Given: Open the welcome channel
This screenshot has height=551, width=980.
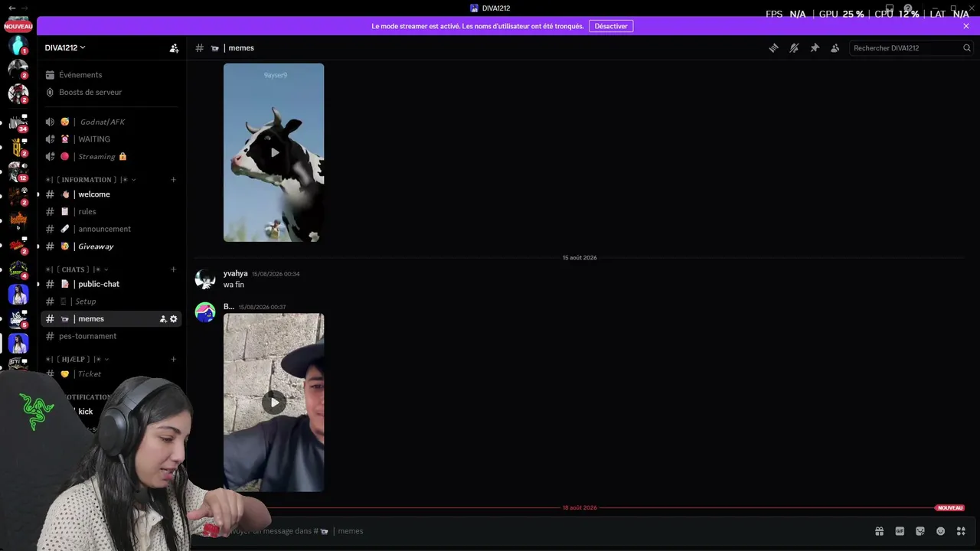Looking at the screenshot, I should [x=111, y=194].
